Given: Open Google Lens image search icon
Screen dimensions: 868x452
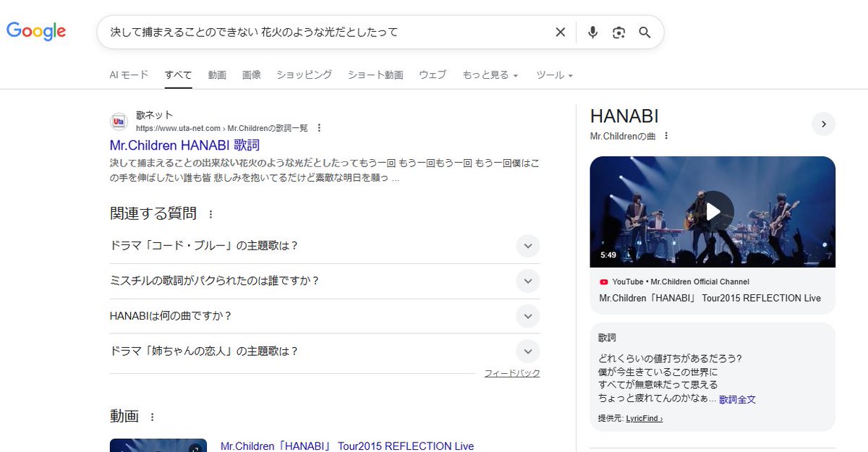Looking at the screenshot, I should [618, 32].
